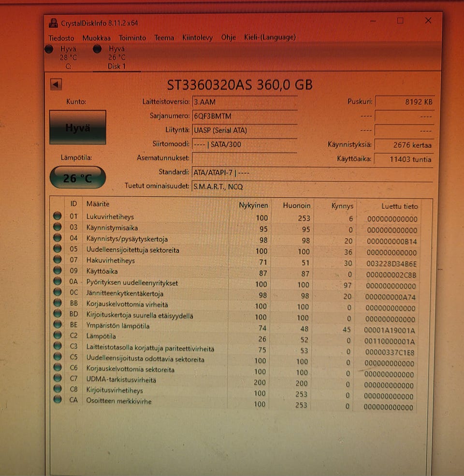This screenshot has height=476, width=464.
Task: Minimize the CrystalDiskInfo window
Action: [373, 21]
